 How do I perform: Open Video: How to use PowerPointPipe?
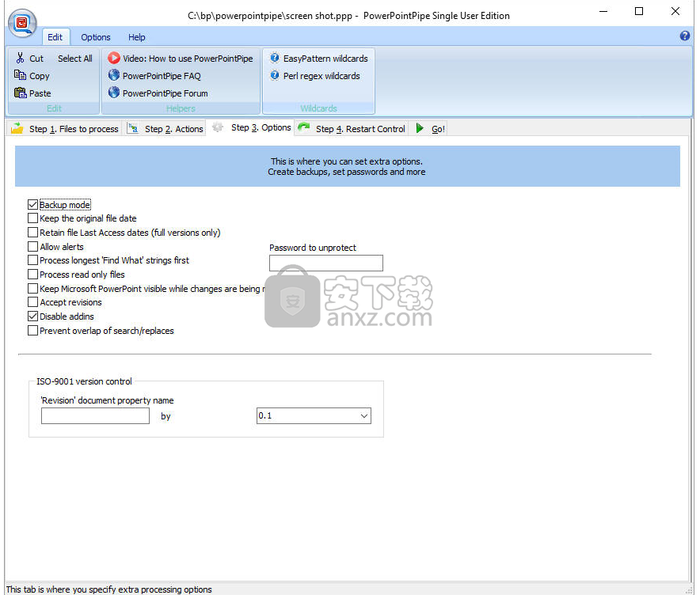(x=188, y=59)
